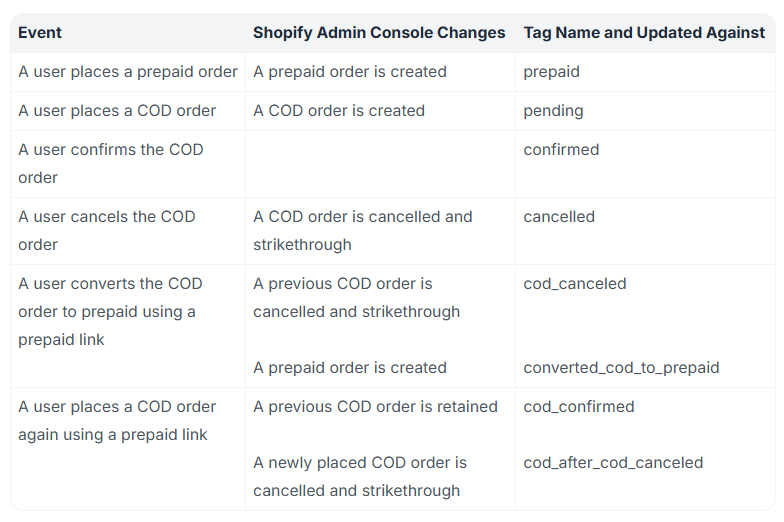
Task: Select the "cancelled" tag name
Action: [x=559, y=217]
